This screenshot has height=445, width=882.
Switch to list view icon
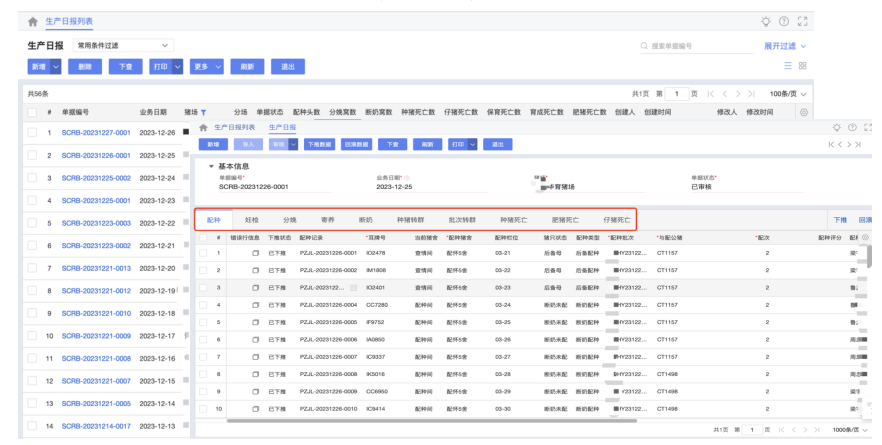788,66
